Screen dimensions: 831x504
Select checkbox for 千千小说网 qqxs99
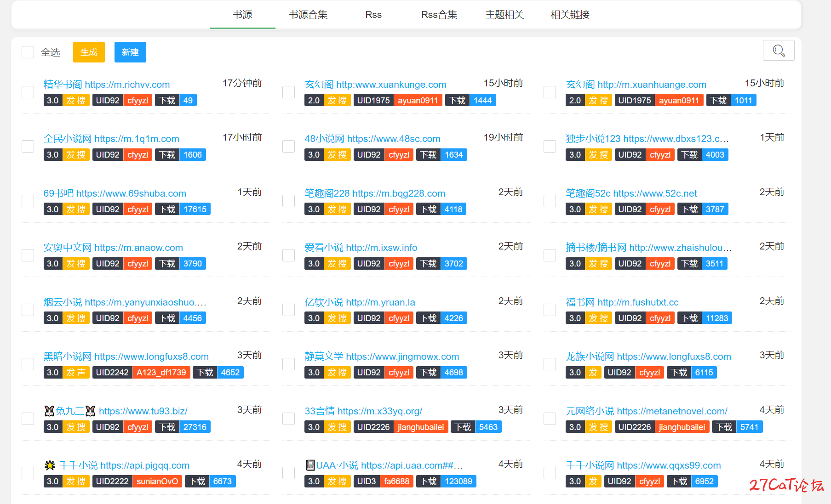point(550,473)
